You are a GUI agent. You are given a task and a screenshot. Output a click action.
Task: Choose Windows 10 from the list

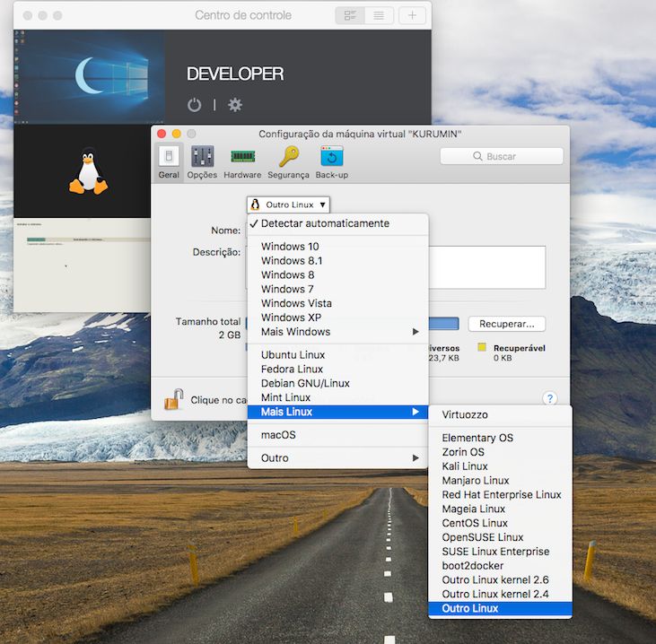pos(337,247)
